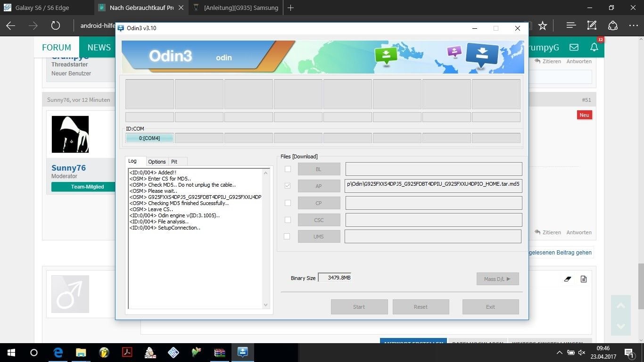Click the eraser icon in reply editor
This screenshot has height=362, width=644.
click(568, 279)
